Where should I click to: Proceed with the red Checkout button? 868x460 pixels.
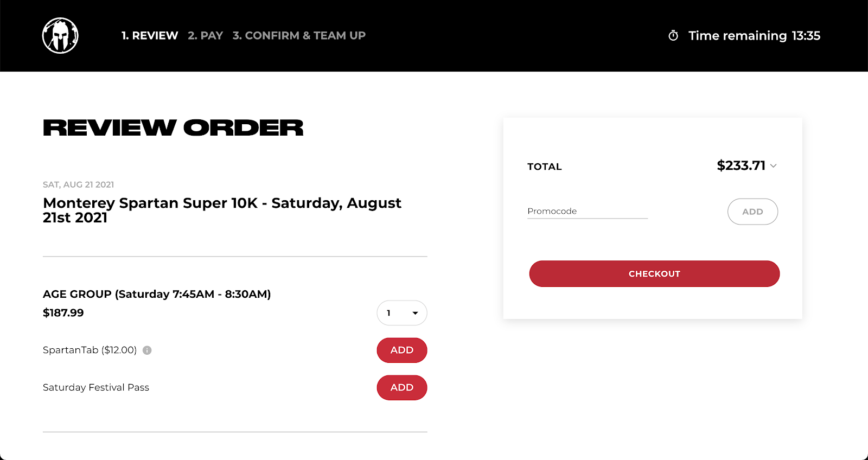[654, 274]
